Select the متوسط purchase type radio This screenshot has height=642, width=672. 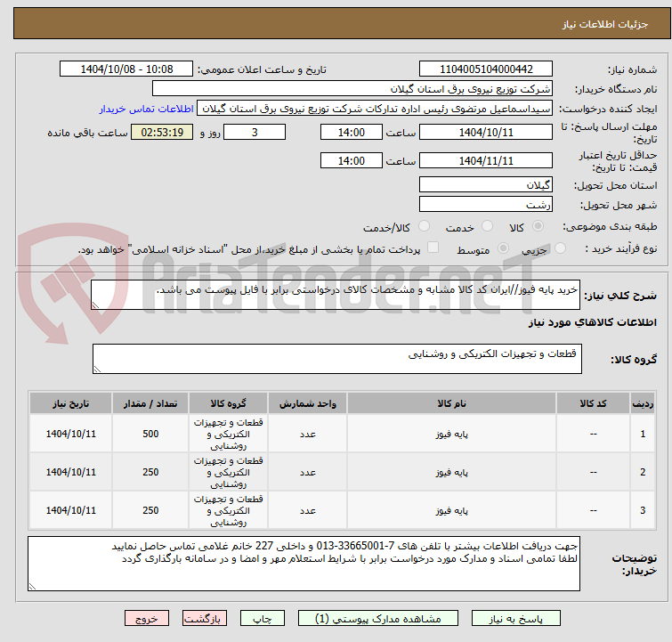[x=503, y=248]
